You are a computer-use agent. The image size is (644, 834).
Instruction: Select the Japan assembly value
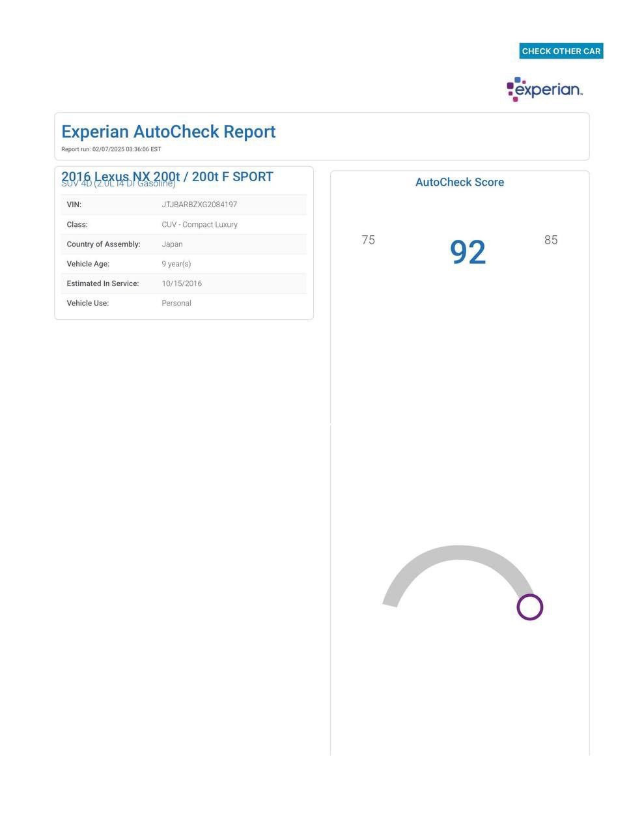coord(172,244)
